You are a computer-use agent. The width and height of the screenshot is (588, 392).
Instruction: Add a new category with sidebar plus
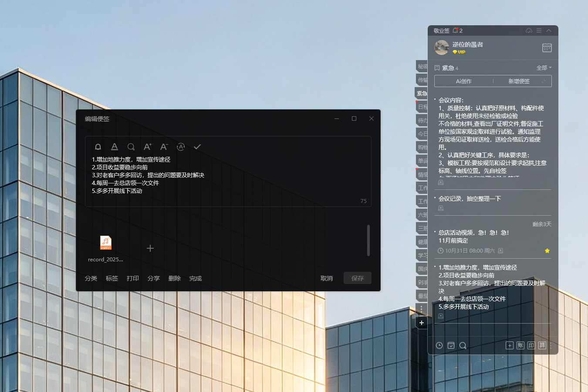422,323
